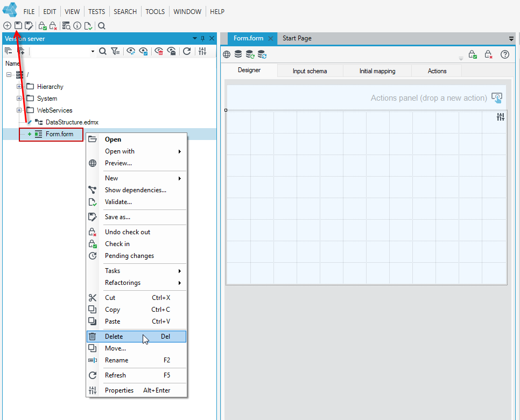Click the Validate document icon in the main toolbar
The width and height of the screenshot is (520, 420).
[88, 25]
